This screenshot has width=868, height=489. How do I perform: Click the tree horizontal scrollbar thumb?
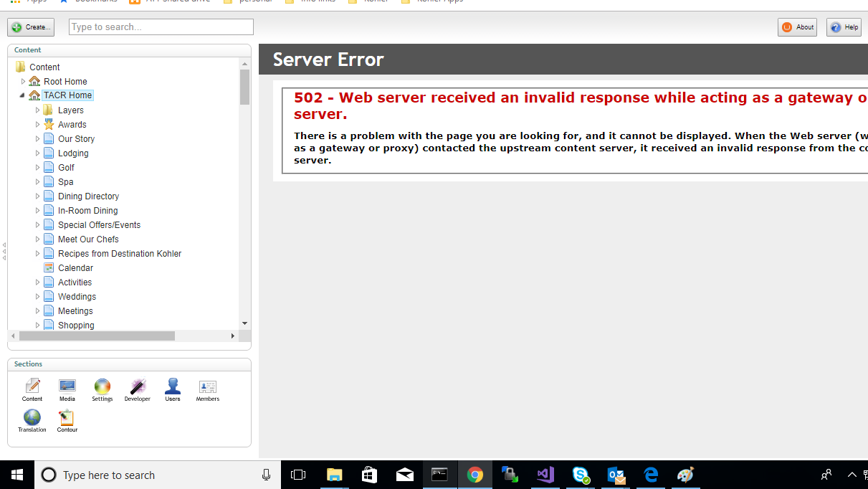(x=97, y=336)
